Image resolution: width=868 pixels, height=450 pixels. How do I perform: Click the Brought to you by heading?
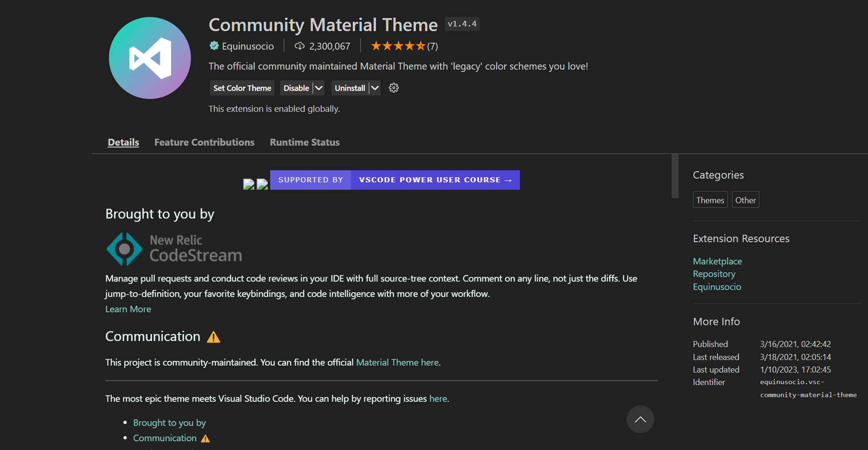[x=160, y=214]
